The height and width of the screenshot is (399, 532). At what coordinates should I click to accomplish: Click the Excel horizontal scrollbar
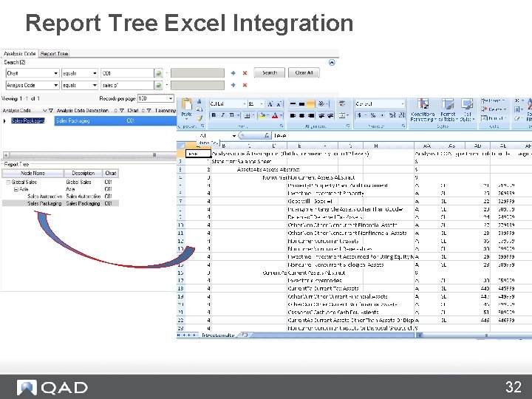[474, 335]
